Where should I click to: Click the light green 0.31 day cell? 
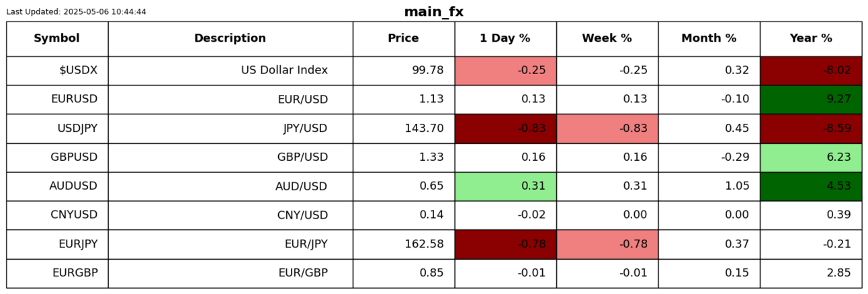tap(505, 186)
